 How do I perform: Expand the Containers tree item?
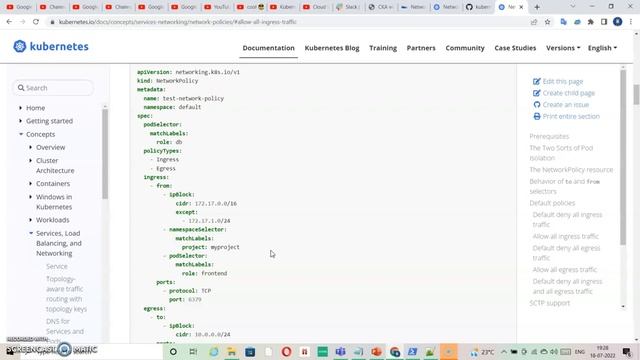click(x=31, y=184)
